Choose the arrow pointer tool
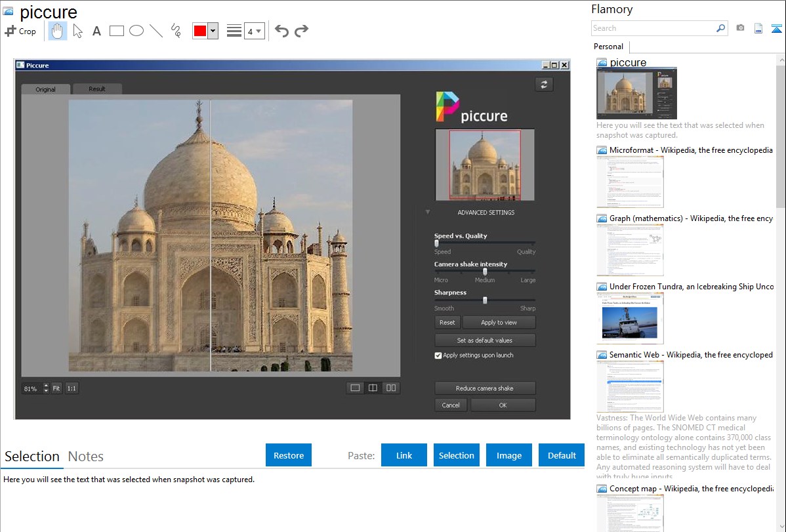 point(77,31)
